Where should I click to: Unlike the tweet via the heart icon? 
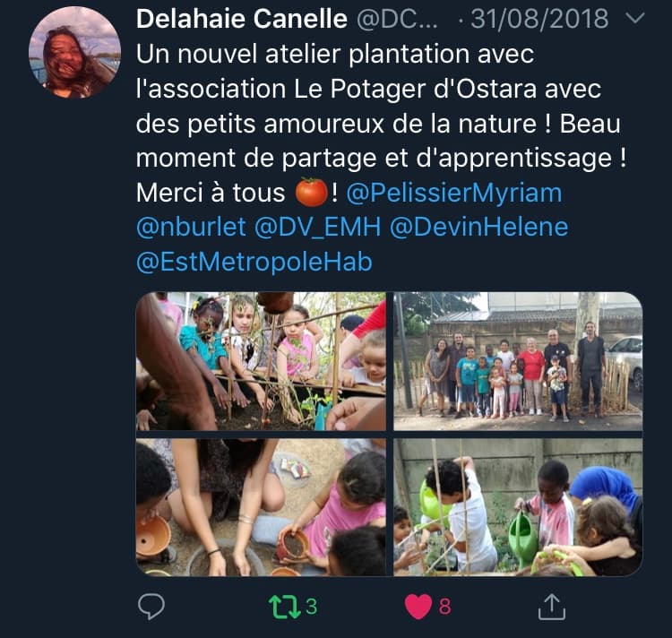418,607
